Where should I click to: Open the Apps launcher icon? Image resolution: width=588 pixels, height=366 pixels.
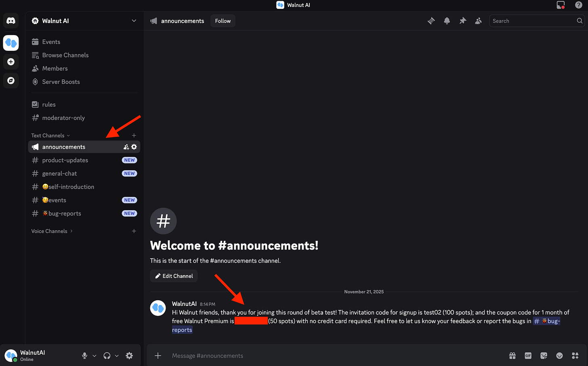click(x=575, y=356)
